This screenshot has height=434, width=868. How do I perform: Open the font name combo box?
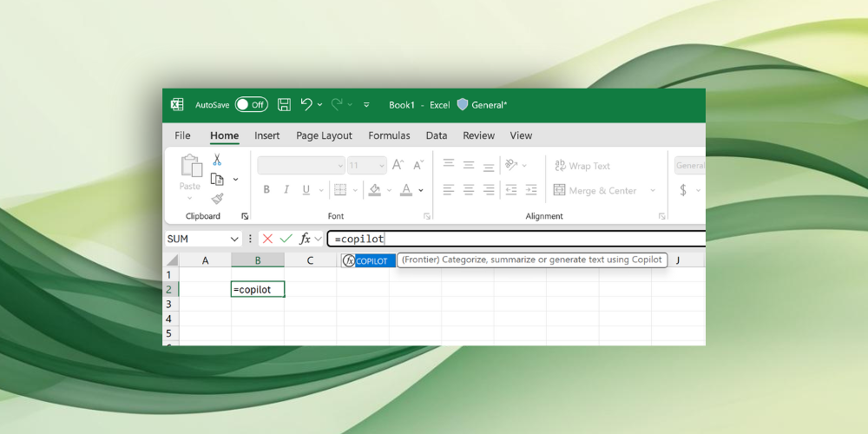click(301, 166)
